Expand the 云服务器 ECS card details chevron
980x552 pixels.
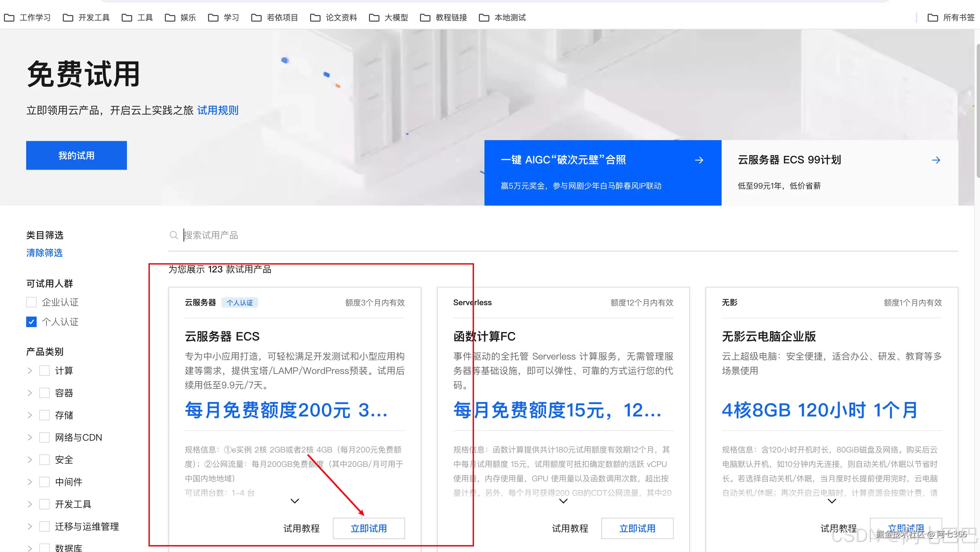(x=294, y=501)
